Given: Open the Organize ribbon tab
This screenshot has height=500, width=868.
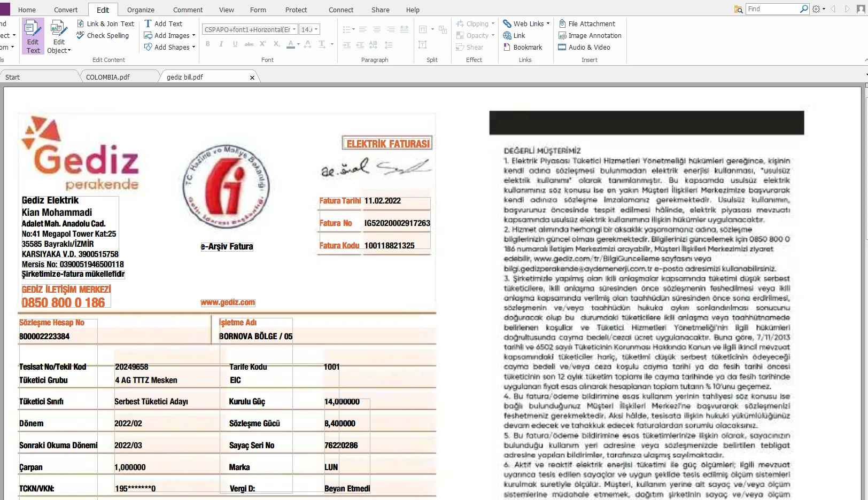Looking at the screenshot, I should coord(141,10).
